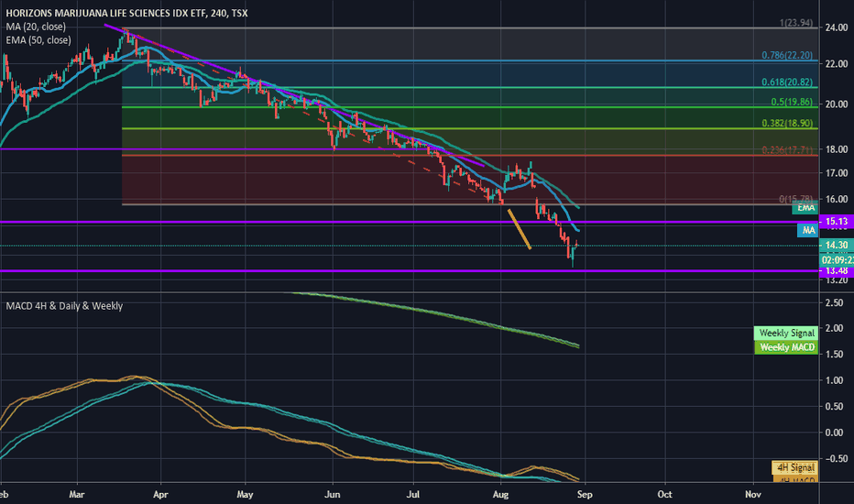The image size is (854, 504).
Task: Click 0.00 on the MACD axis
Action: point(835,433)
